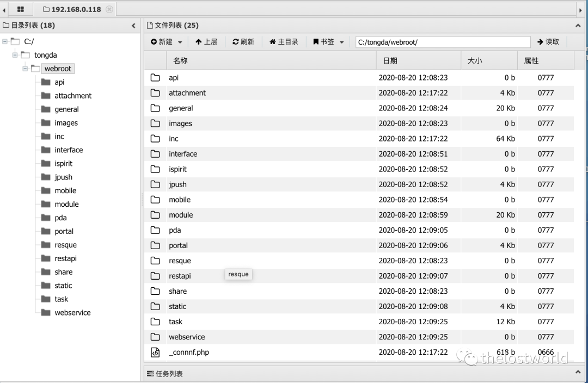Select resque in the file list
This screenshot has width=588, height=383.
coord(180,261)
